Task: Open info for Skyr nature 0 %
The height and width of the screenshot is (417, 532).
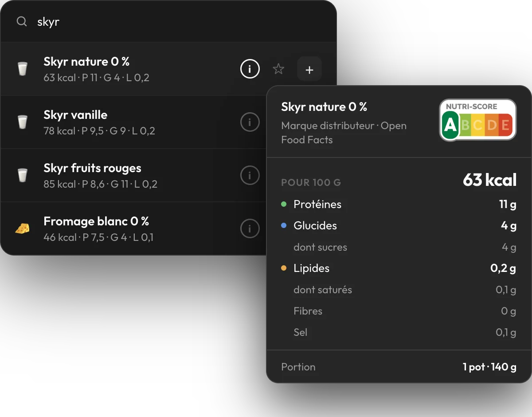Action: pyautogui.click(x=250, y=69)
